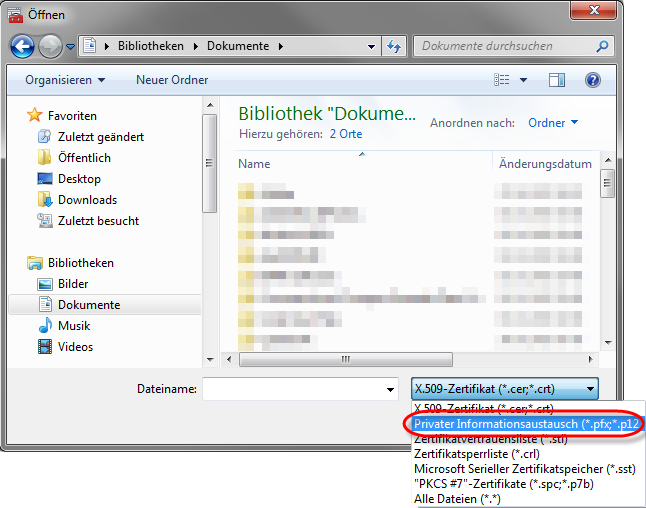Click in the Dateiname text field
Viewport: 646px width, 508px height.
293,389
